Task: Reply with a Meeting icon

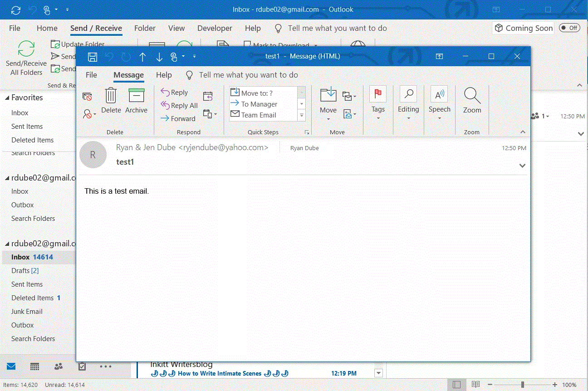Action: tap(208, 96)
